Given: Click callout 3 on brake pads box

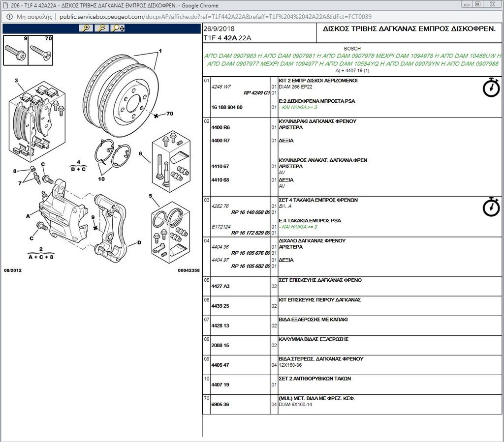Looking at the screenshot, I should [16, 80].
